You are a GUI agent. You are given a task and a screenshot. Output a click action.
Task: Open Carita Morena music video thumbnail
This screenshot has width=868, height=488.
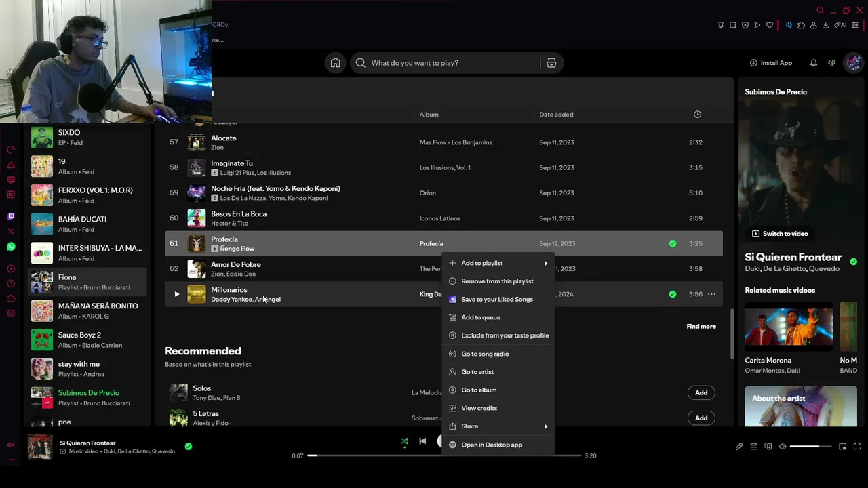pyautogui.click(x=789, y=327)
